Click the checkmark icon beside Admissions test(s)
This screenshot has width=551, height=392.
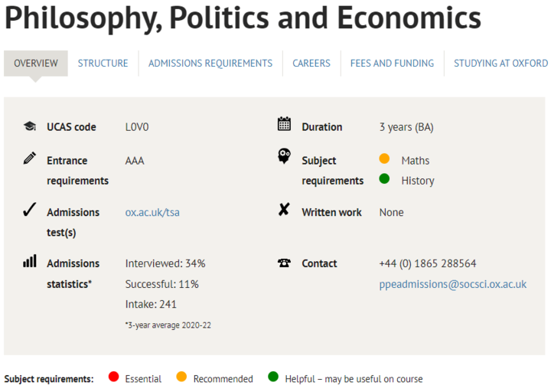tap(30, 211)
